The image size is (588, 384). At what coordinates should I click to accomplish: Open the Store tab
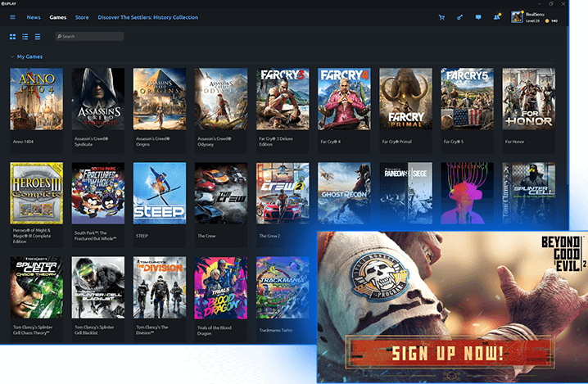coord(82,17)
